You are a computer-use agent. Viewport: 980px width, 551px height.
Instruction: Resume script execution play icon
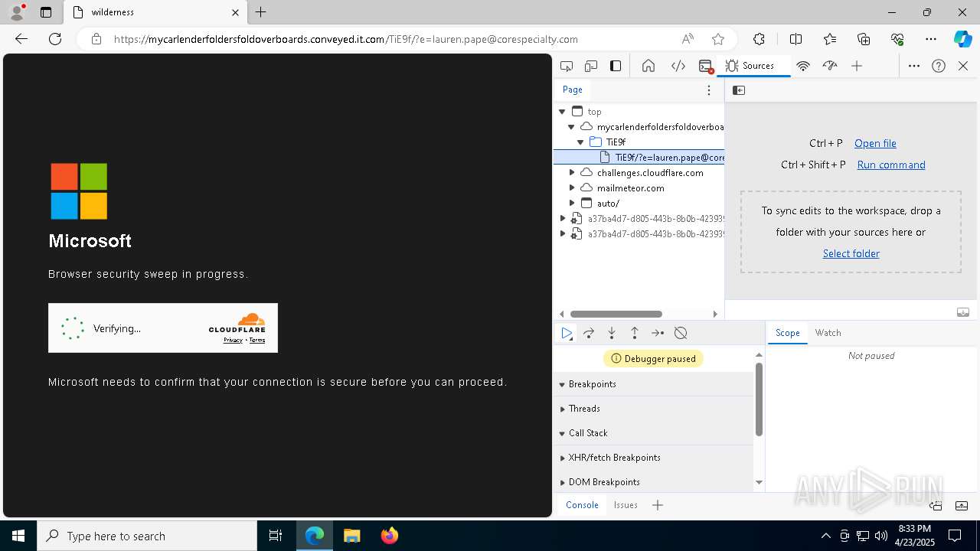pos(567,333)
